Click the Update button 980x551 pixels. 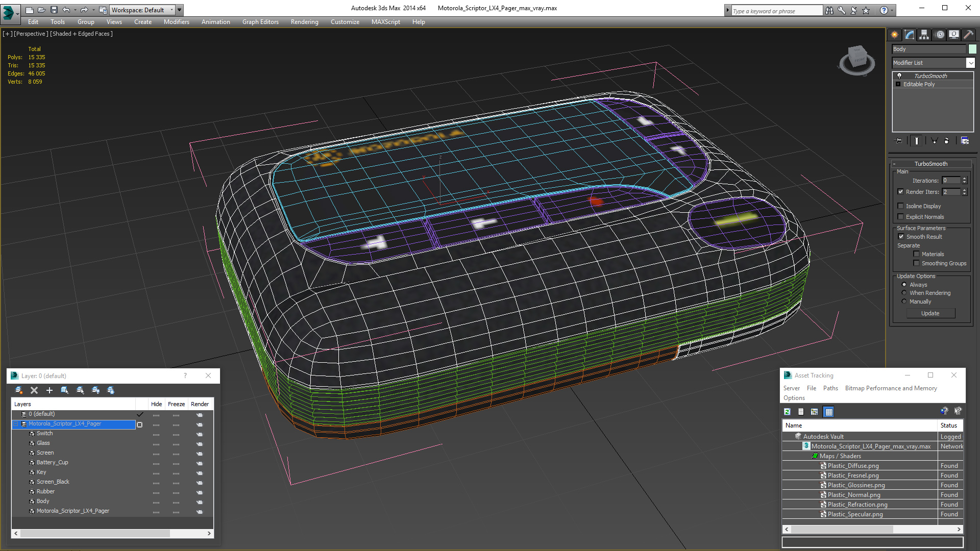pyautogui.click(x=930, y=313)
